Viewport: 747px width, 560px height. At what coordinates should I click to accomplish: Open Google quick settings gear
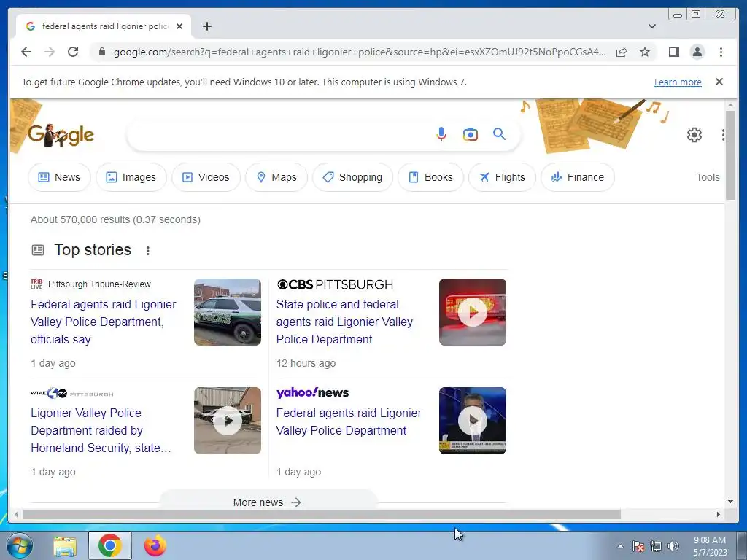(694, 135)
